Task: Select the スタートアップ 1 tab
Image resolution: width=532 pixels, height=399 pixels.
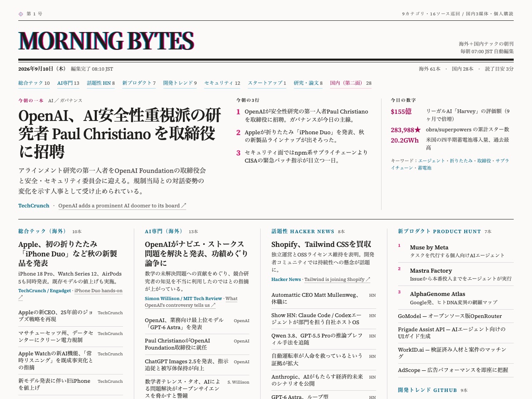Action: 267,83
